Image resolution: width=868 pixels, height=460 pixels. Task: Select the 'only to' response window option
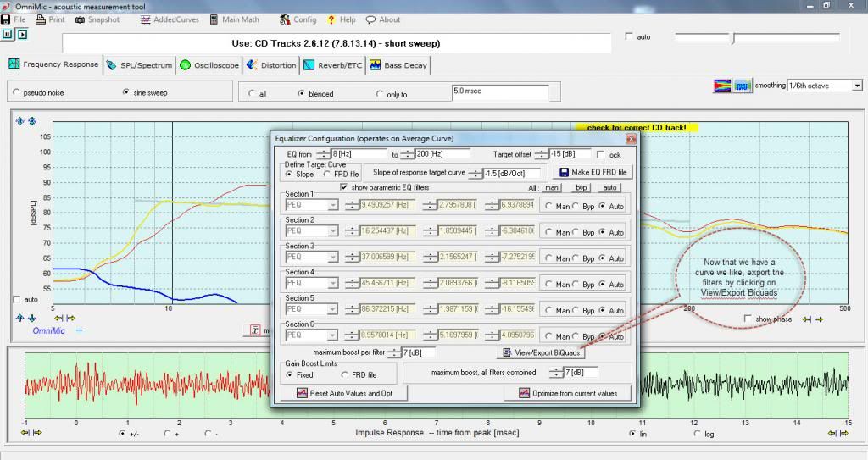(x=379, y=94)
